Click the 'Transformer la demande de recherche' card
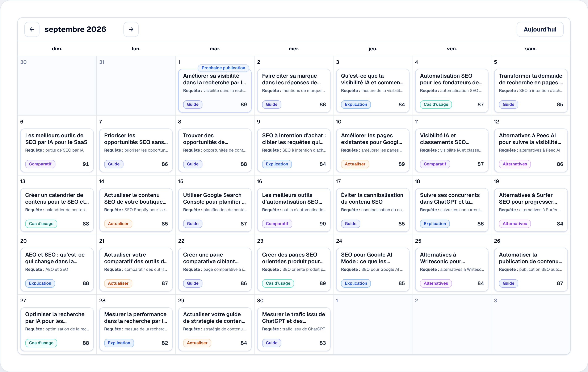588x372 pixels. coord(531,91)
